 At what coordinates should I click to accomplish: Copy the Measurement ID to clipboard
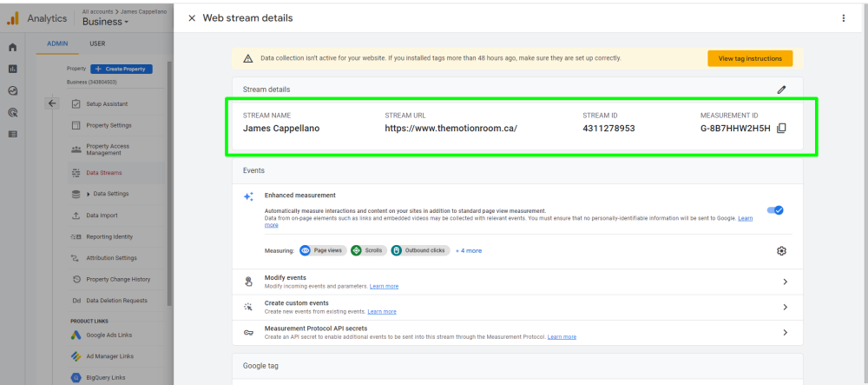click(781, 129)
